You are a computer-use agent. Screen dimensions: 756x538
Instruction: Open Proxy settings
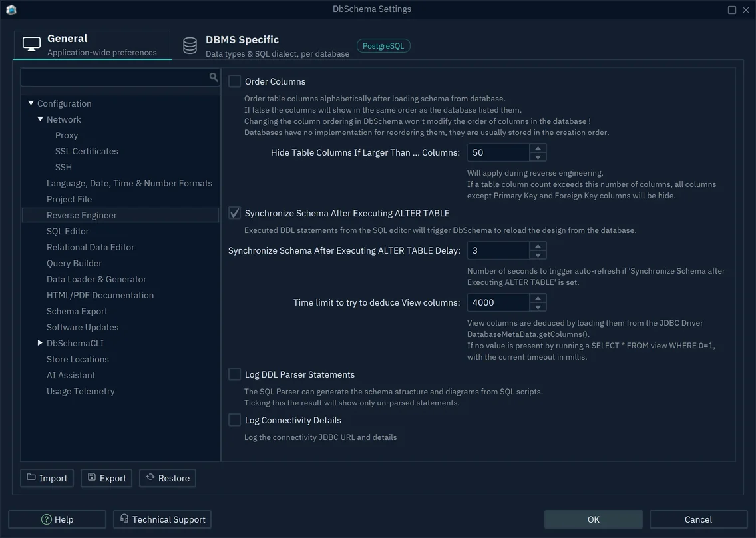tap(67, 135)
